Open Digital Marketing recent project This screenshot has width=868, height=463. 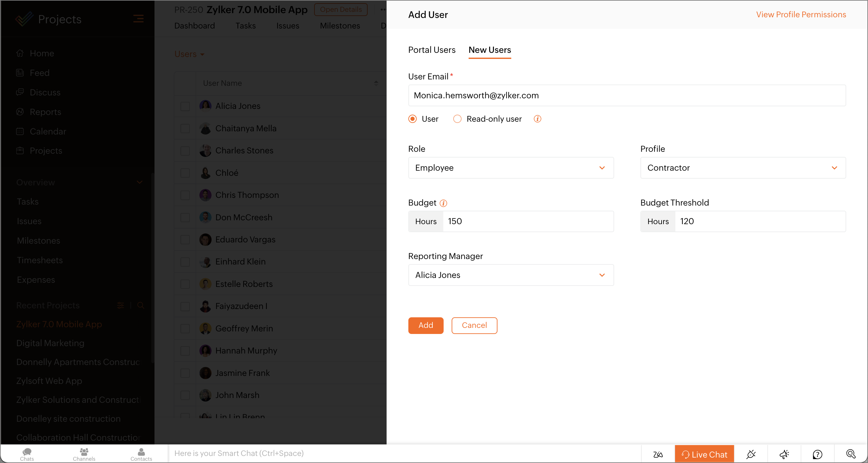pos(50,343)
